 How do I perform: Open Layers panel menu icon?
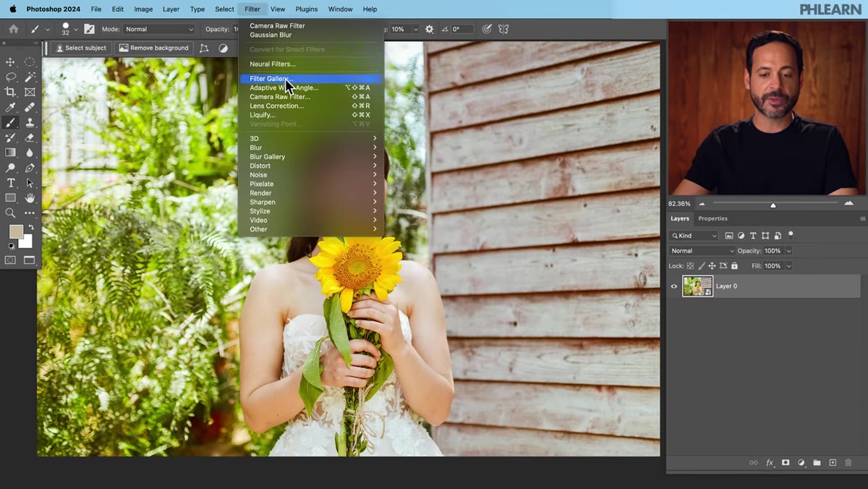[862, 218]
